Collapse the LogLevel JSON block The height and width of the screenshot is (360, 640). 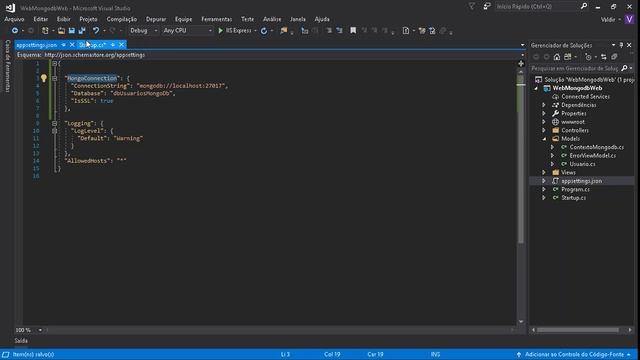click(x=54, y=131)
